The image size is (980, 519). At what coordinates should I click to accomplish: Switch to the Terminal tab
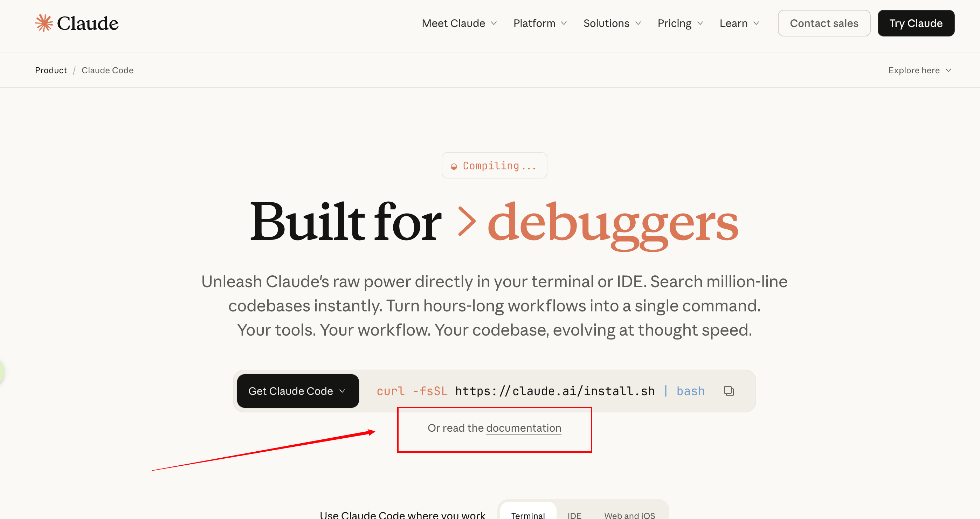pos(528,515)
